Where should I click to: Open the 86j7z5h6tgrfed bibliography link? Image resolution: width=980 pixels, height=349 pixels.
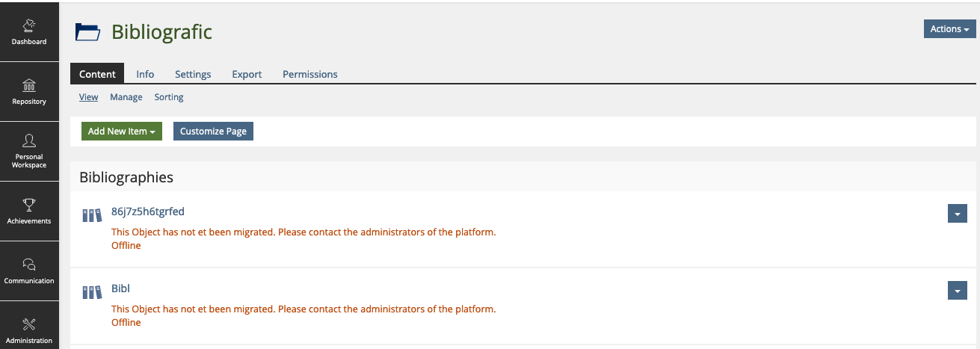tap(147, 211)
